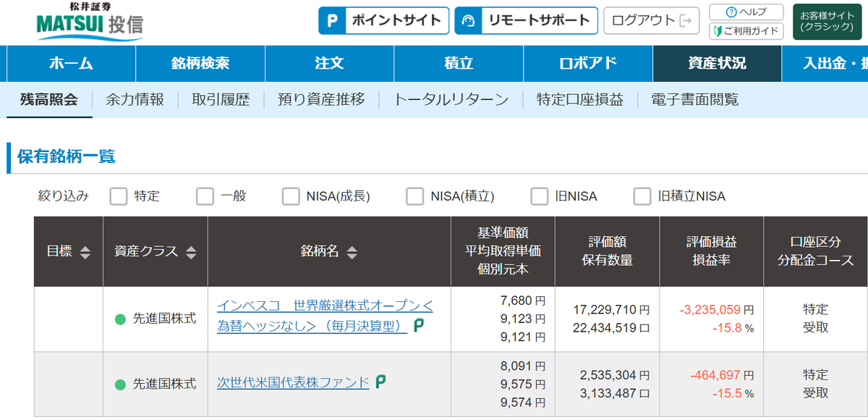Click the P icon in ポイントサイト button

click(x=332, y=20)
